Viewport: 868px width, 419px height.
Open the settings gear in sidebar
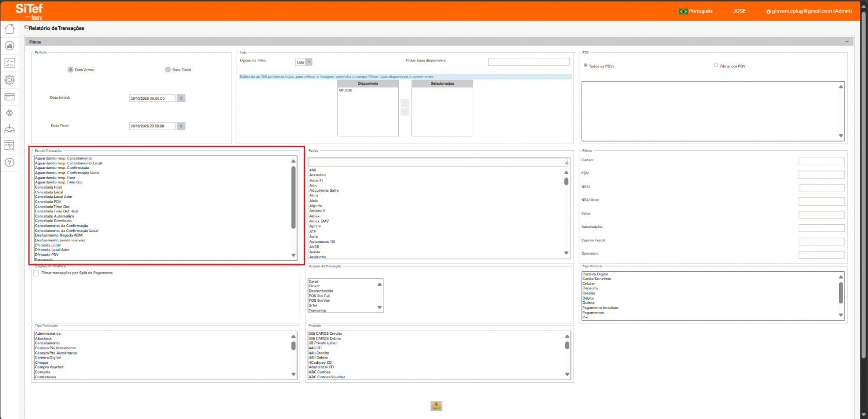click(x=9, y=80)
